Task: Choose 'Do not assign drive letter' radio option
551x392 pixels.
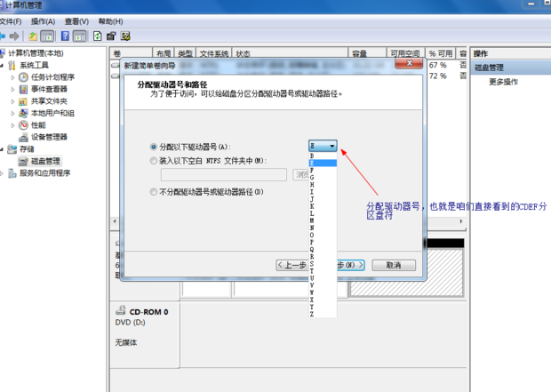Action: click(154, 192)
